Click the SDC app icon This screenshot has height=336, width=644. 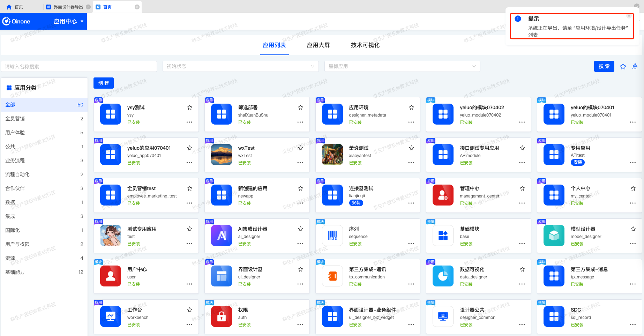pos(554,316)
